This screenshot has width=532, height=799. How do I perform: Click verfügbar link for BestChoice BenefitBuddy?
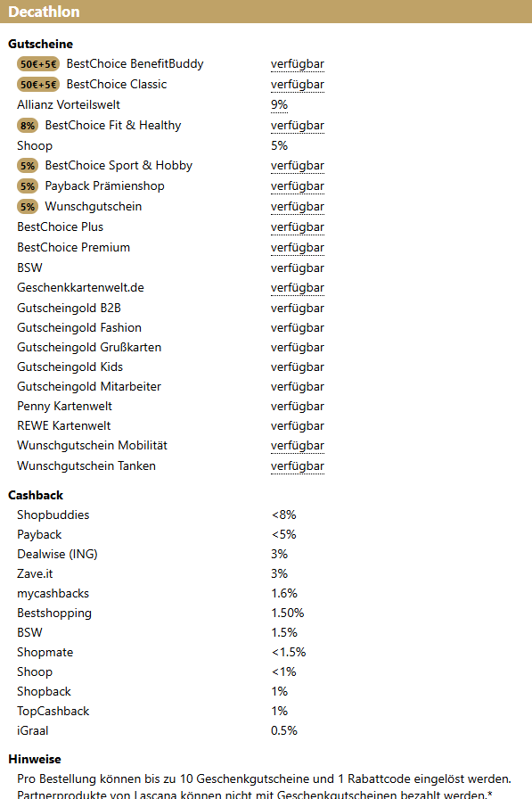[x=298, y=64]
